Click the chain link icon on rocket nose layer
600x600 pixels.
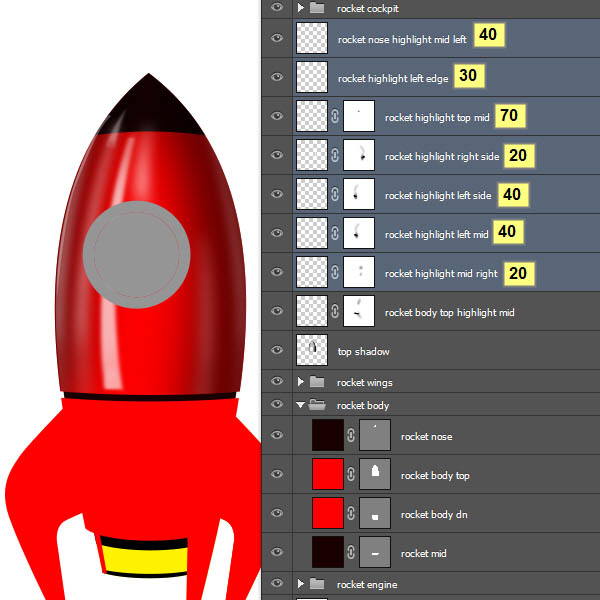coord(351,436)
